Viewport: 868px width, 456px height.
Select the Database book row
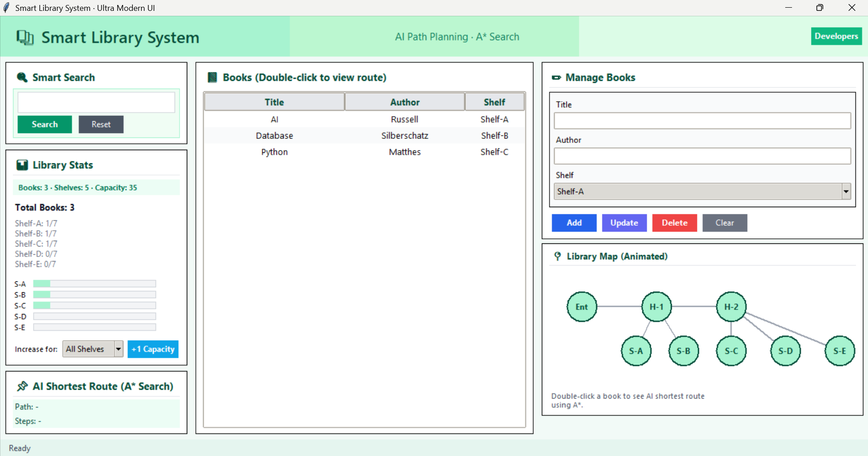[x=364, y=136]
